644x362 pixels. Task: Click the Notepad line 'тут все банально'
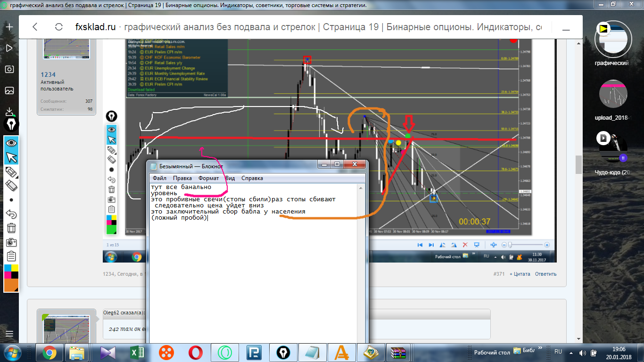point(181,187)
